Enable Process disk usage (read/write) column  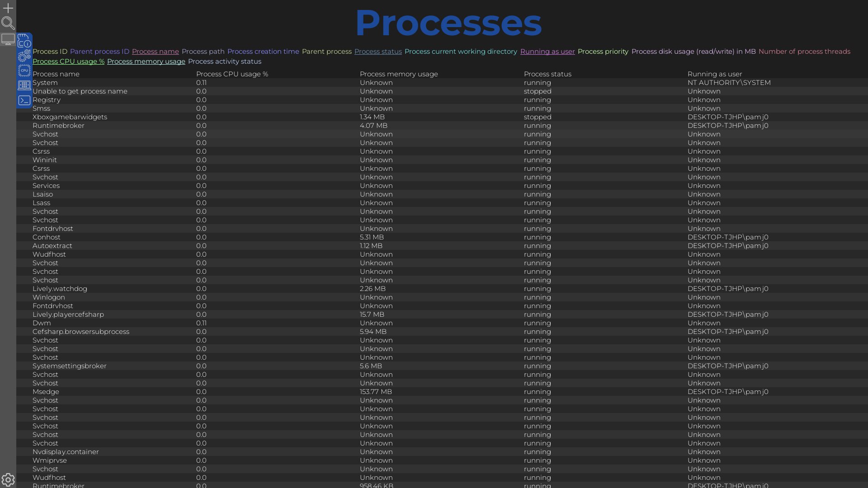(x=693, y=52)
